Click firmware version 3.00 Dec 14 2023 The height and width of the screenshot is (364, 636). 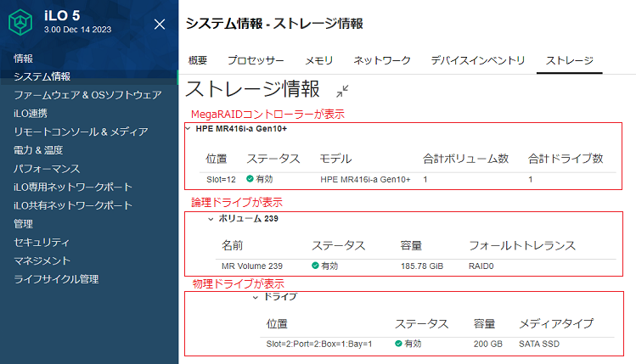77,30
